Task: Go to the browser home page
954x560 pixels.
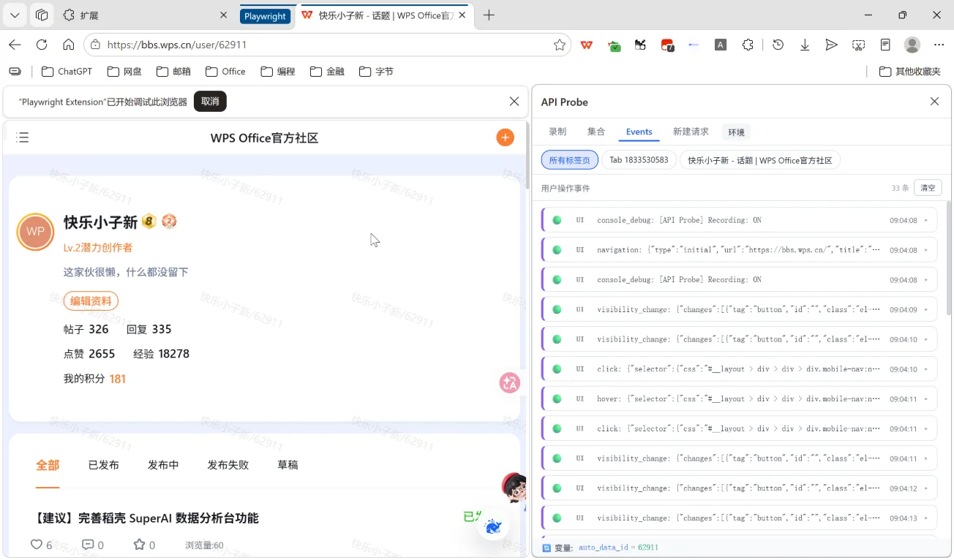Action: [69, 45]
